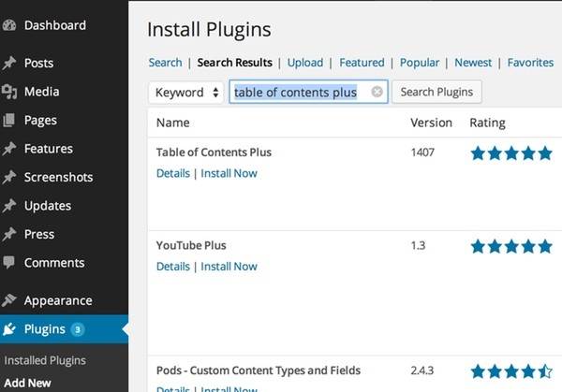Click the Updates pushpin icon
Screen dimensions: 562x392
[x=9, y=206]
